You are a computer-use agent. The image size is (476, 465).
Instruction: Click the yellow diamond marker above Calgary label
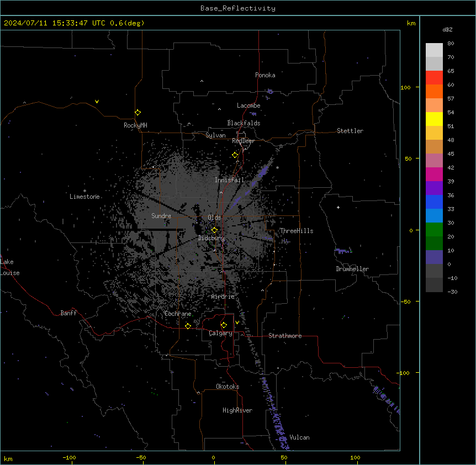pyautogui.click(x=224, y=325)
